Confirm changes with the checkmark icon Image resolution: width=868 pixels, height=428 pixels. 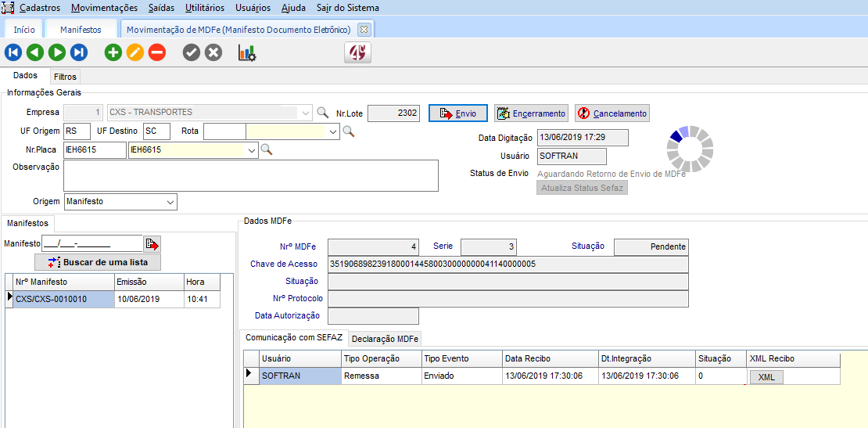pyautogui.click(x=192, y=52)
